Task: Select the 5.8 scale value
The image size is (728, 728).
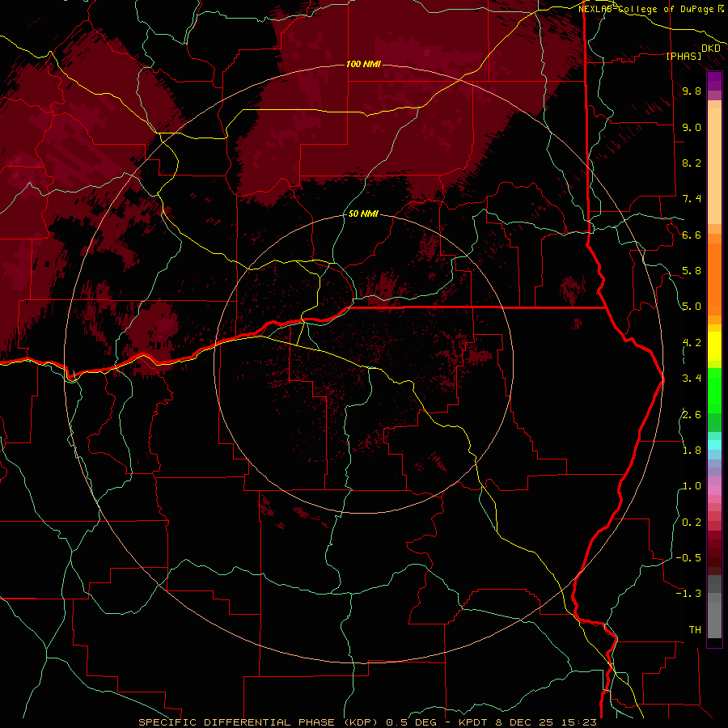Action: 692,271
